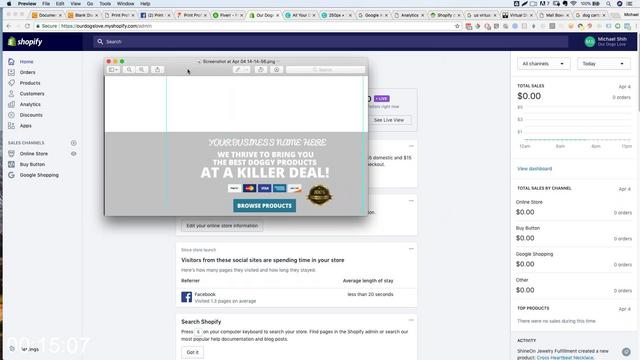Open the Products section icon
Viewport: 640px width, 360px height.
pyautogui.click(x=11, y=83)
